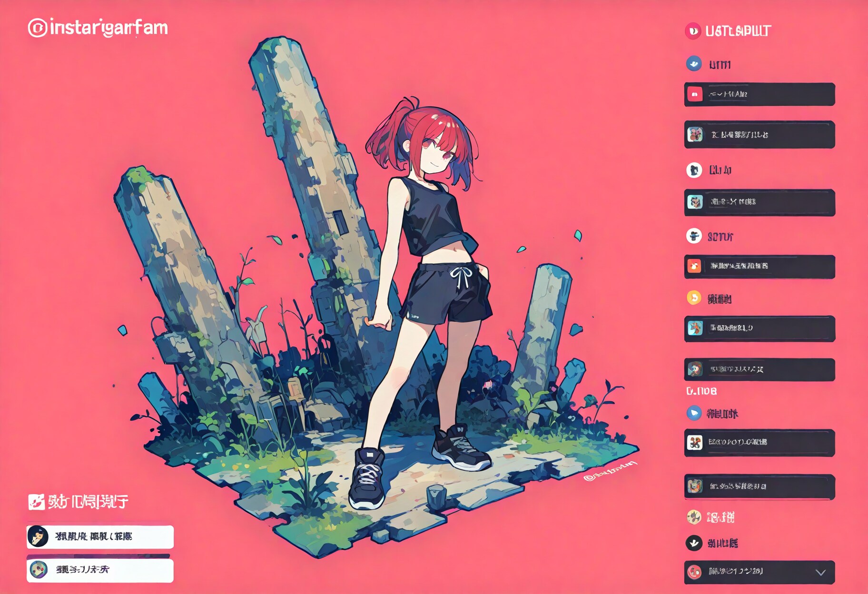Select the grey circular 'SOTUr' icon

click(693, 236)
